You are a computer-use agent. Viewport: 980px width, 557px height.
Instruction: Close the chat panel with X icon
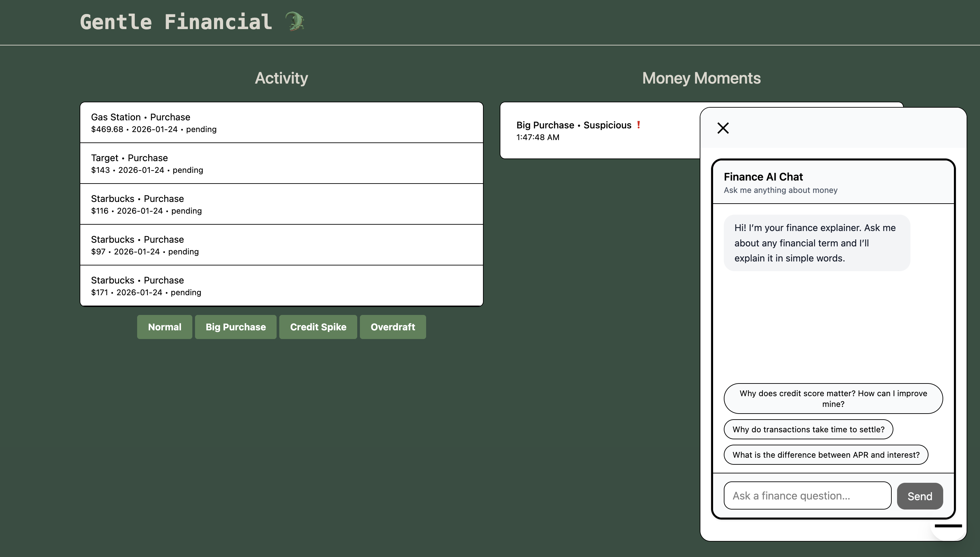pos(723,128)
